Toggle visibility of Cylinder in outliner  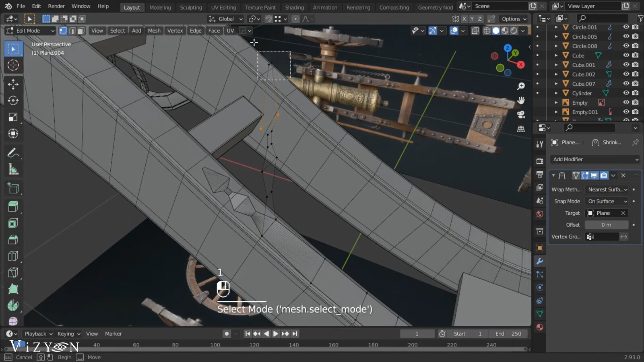[x=626, y=93]
